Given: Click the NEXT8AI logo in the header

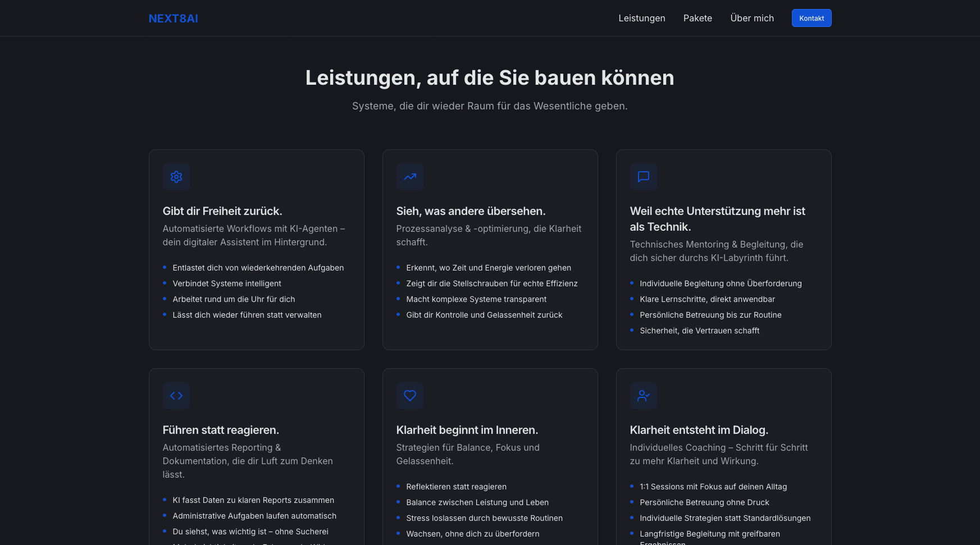Looking at the screenshot, I should click(172, 18).
